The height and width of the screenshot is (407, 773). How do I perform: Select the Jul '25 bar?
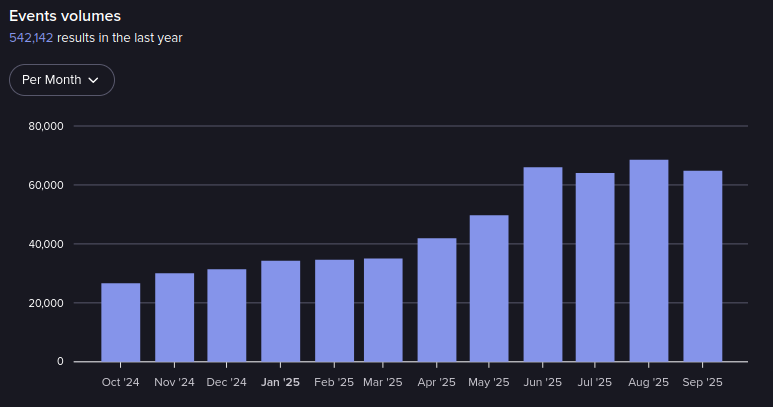pos(595,267)
